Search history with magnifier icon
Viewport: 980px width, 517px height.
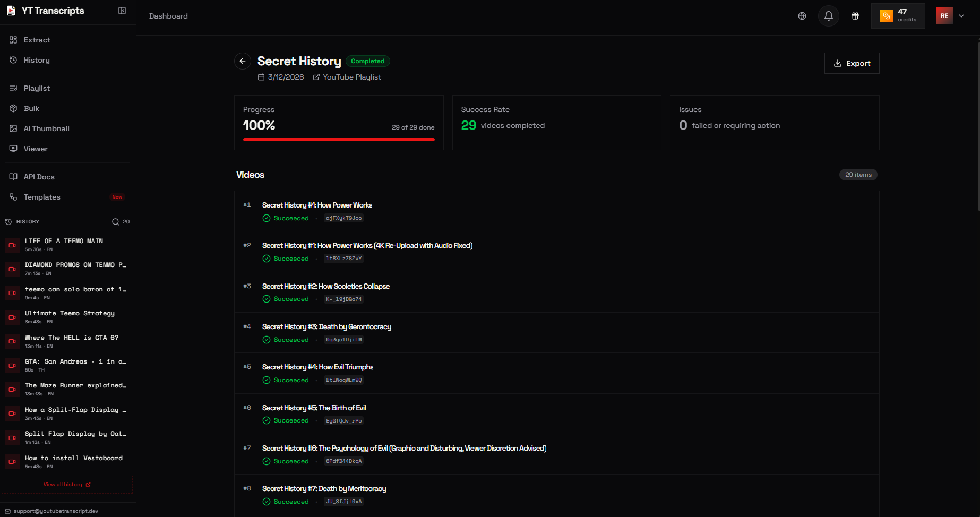coord(116,222)
